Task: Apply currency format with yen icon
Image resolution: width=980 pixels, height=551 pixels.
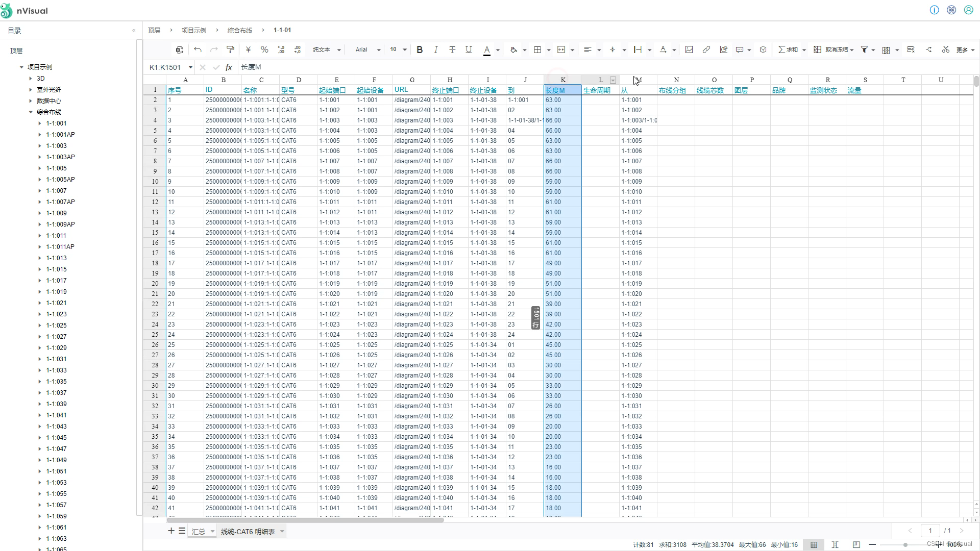Action: point(248,49)
